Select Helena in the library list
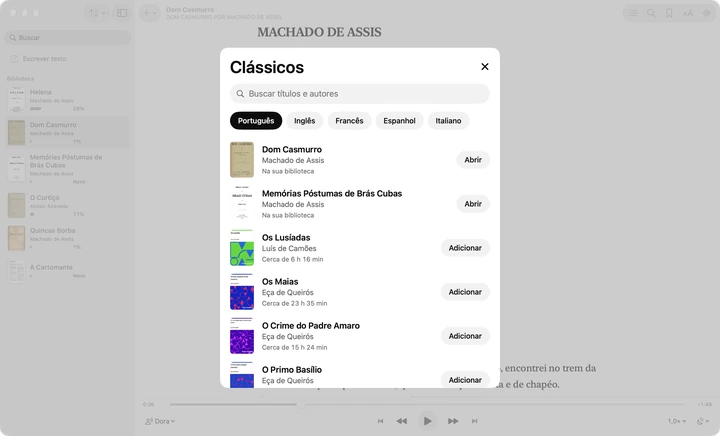This screenshot has width=720, height=436. coord(68,100)
